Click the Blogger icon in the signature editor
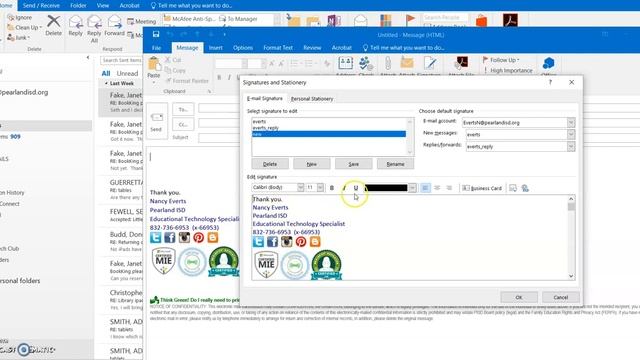 [x=315, y=242]
